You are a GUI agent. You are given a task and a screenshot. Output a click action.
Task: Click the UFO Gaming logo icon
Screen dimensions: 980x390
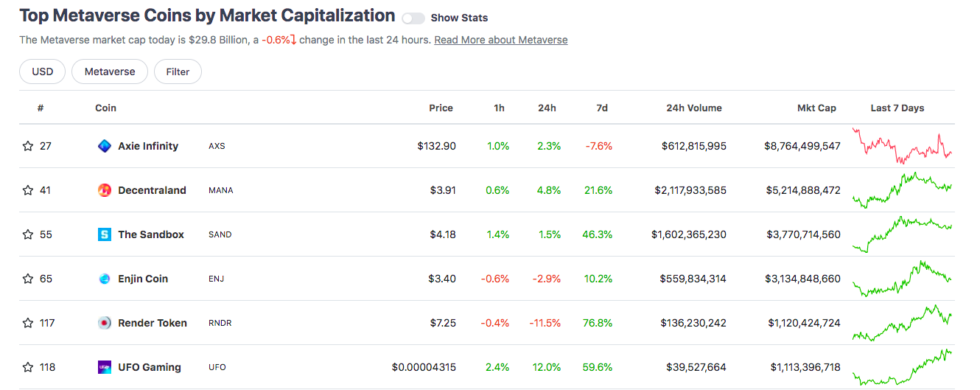pyautogui.click(x=105, y=367)
